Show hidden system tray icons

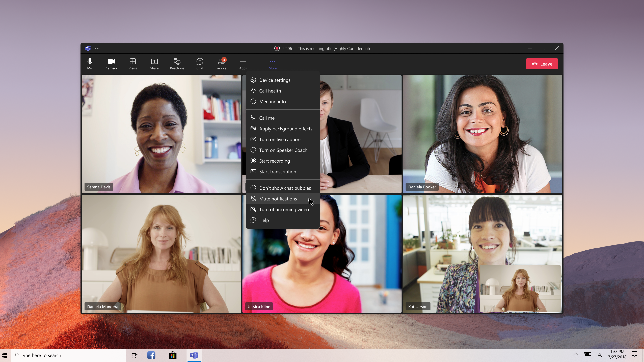point(576,354)
